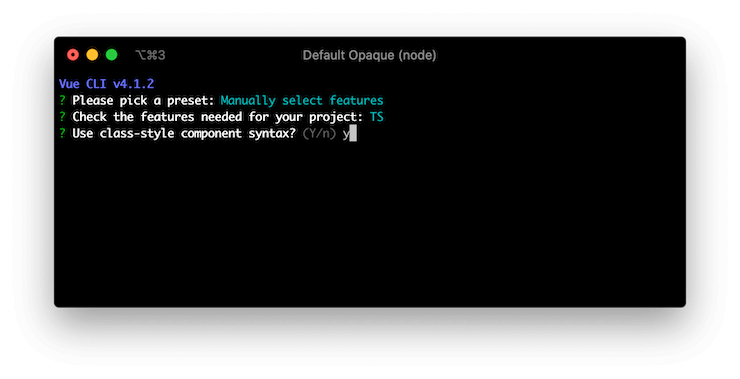
Task: Minimize the terminal with the yellow button
Action: [92, 55]
